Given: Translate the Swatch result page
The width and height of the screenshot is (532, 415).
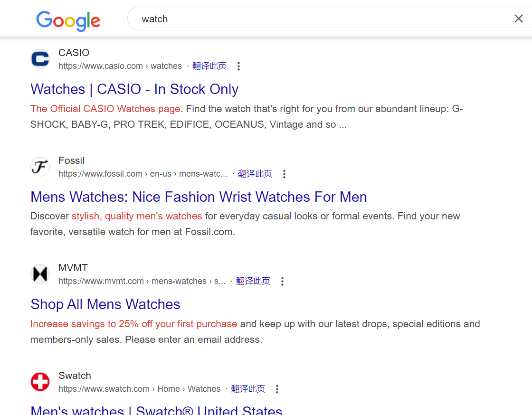Looking at the screenshot, I should coord(248,388).
